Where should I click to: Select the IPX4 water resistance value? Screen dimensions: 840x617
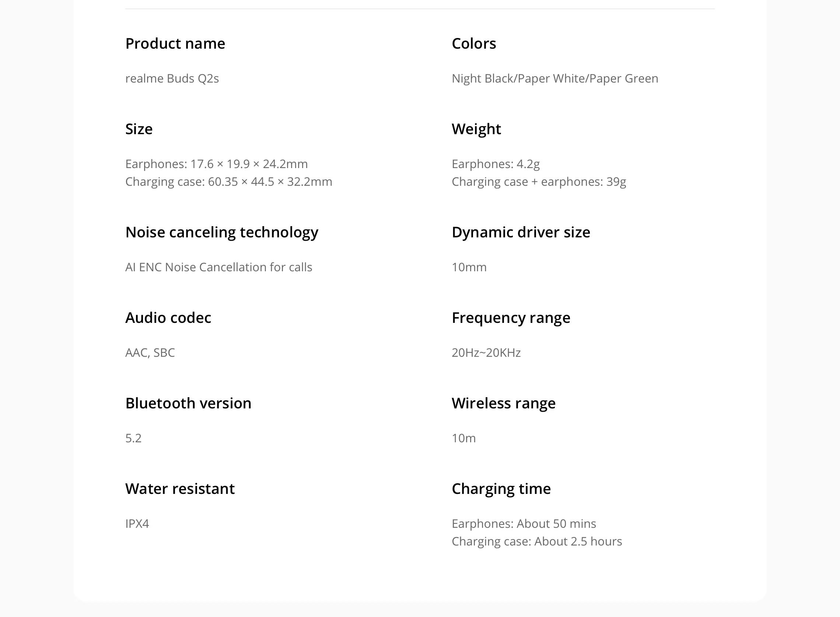tap(137, 524)
